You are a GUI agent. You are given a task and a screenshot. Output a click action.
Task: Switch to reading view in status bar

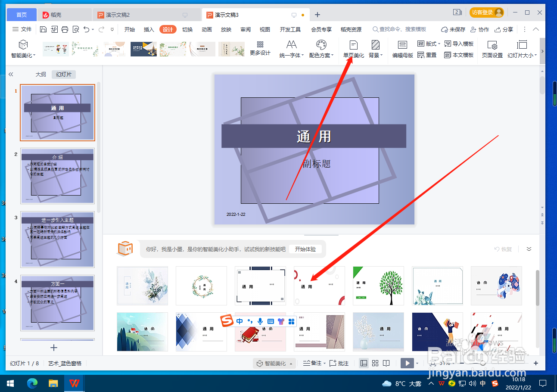[x=386, y=363]
